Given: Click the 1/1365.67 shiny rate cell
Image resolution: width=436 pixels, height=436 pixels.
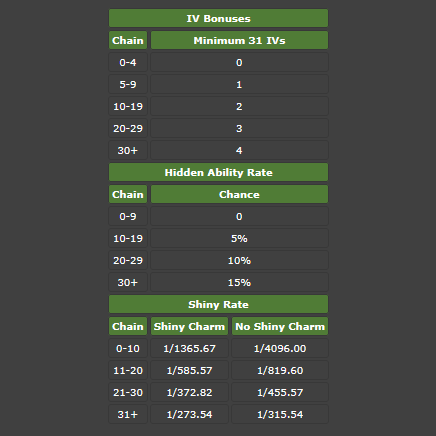Looking at the screenshot, I should click(189, 348).
